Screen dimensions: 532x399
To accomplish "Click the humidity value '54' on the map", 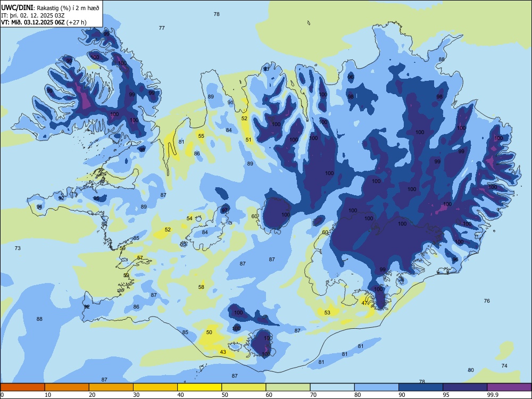I will tap(189, 218).
